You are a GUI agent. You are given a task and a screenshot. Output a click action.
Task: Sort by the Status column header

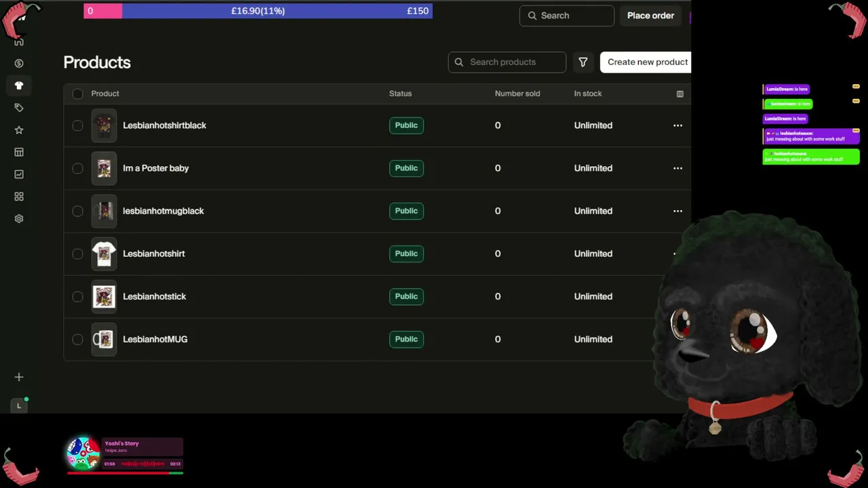(x=400, y=94)
